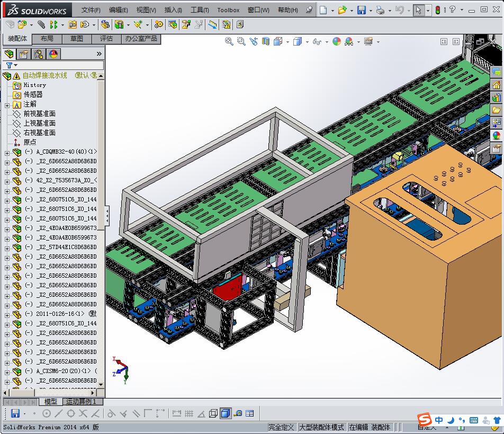
Task: Click the Rebuild traffic light icon
Action: point(437,10)
